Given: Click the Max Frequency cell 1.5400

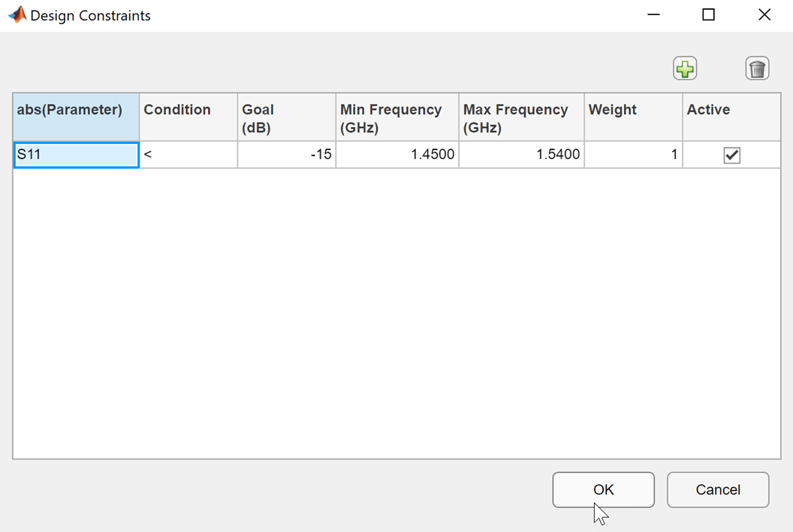Looking at the screenshot, I should tap(521, 155).
